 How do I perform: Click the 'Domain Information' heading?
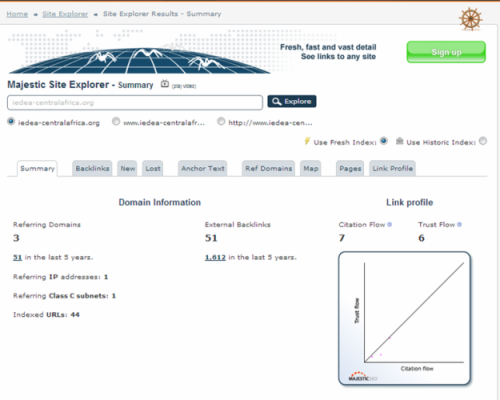[160, 202]
